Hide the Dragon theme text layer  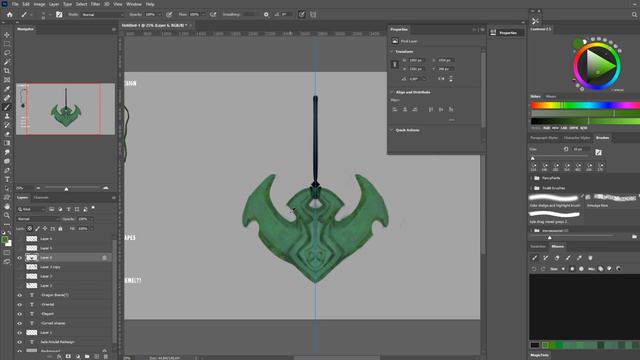pos(19,295)
